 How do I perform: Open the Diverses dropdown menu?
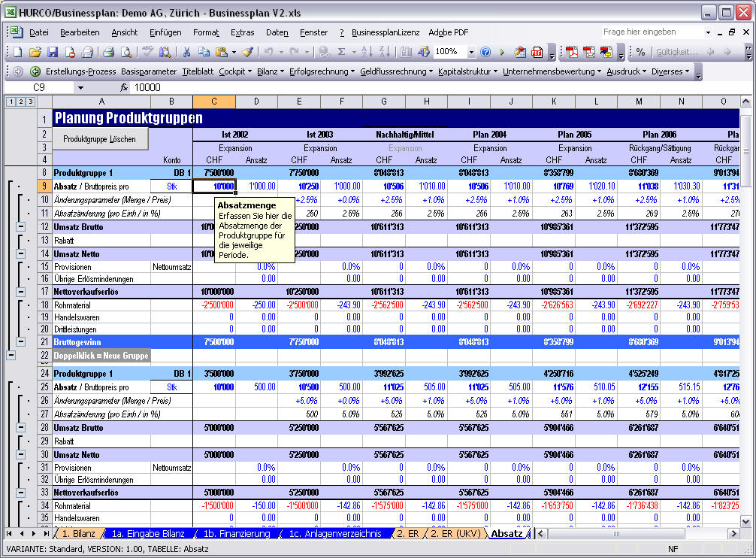(670, 71)
